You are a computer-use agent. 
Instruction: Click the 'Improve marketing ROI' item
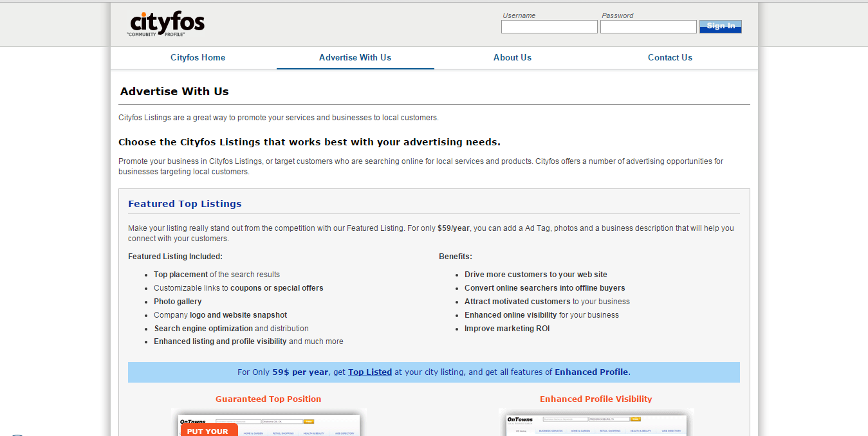[x=507, y=329]
